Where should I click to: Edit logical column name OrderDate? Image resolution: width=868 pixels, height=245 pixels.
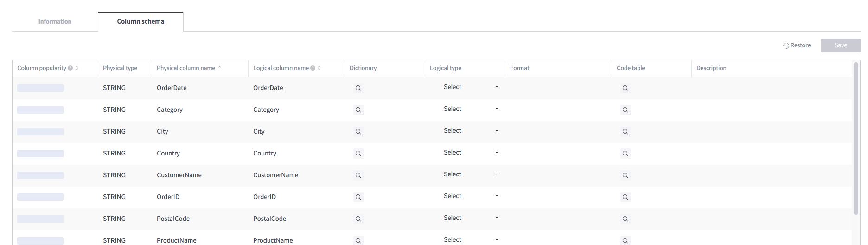pos(268,88)
